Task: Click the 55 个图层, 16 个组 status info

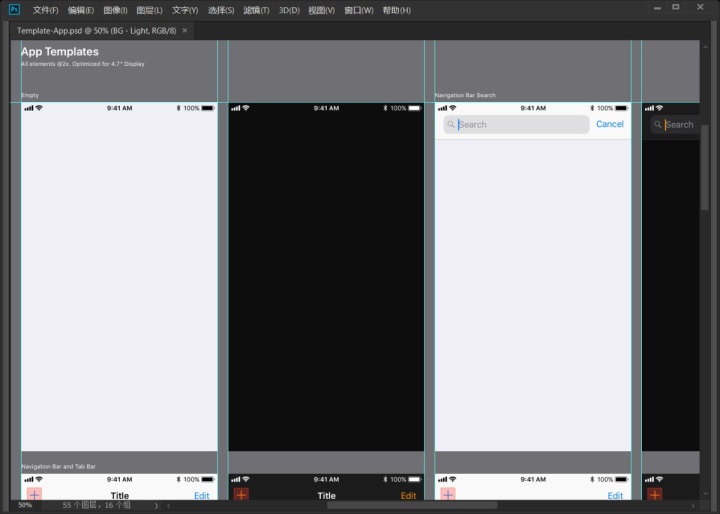Action: (x=96, y=505)
